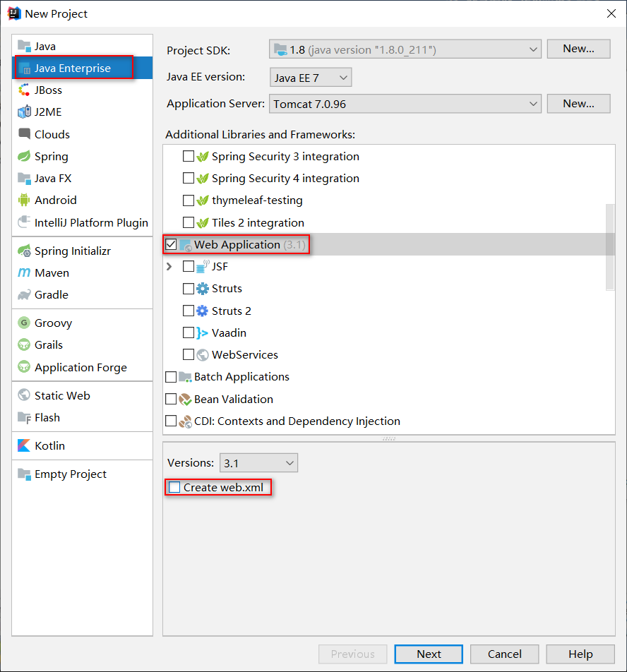The height and width of the screenshot is (672, 627).
Task: Check the Batch Applications checkbox
Action: tap(171, 377)
